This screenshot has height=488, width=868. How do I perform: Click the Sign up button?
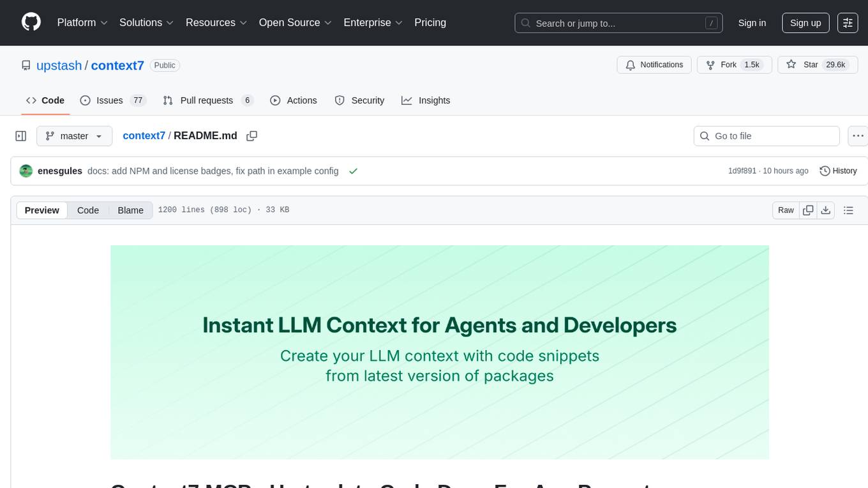pos(805,23)
